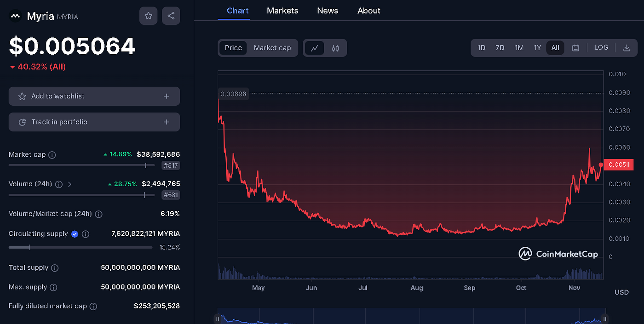Click the 40.32% (All) change text
This screenshot has width=644, height=324.
[42, 67]
